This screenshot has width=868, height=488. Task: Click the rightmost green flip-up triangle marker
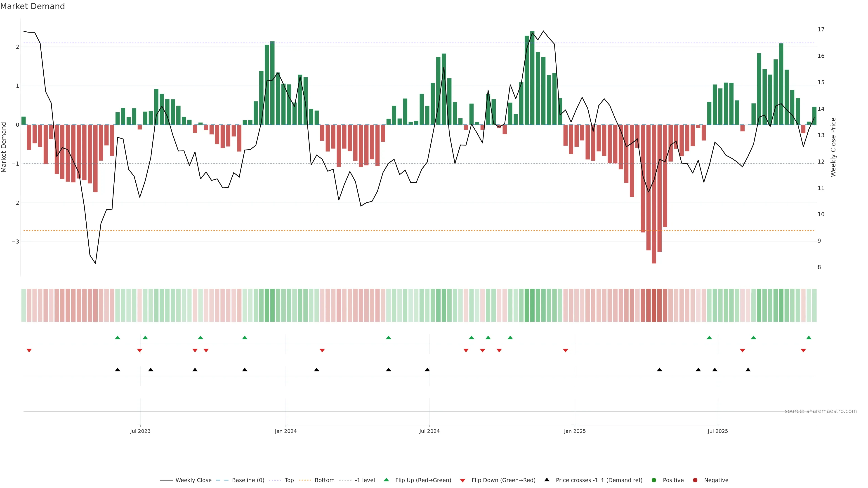(x=809, y=338)
